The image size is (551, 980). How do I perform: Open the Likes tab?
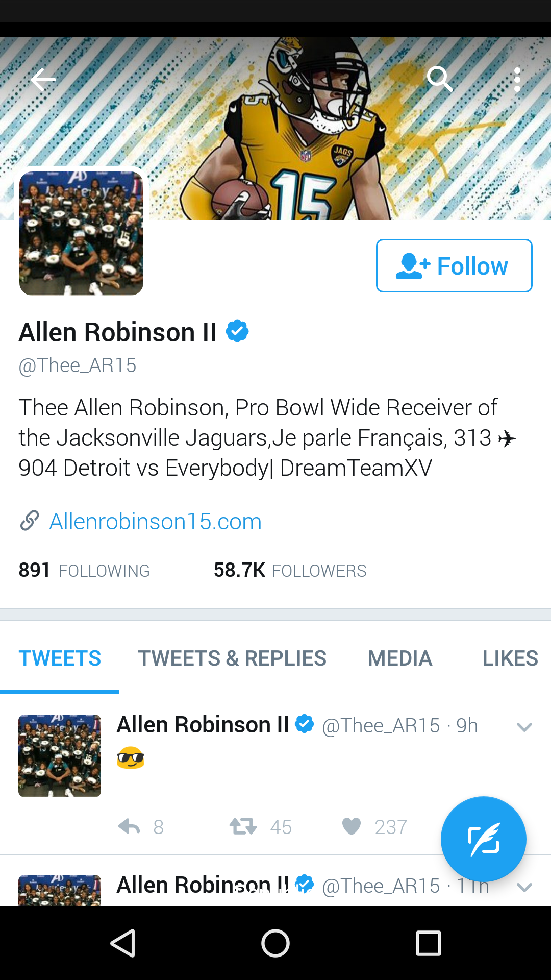510,658
